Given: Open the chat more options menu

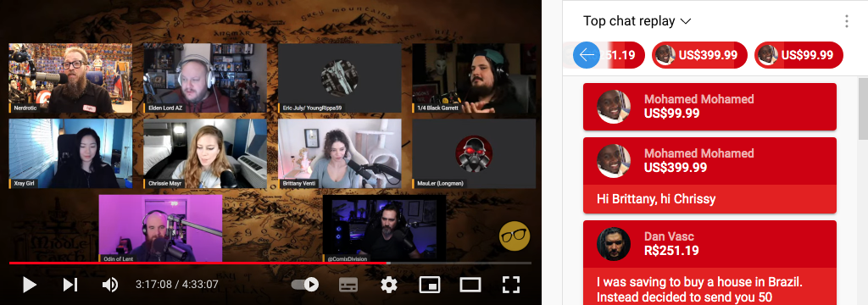Looking at the screenshot, I should coord(847,21).
